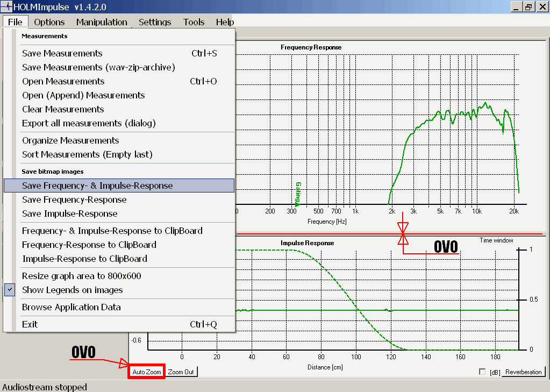Image resolution: width=550 pixels, height=392 pixels.
Task: Select Frequency- & Impulse-Response to ClipBoard
Action: (119, 231)
